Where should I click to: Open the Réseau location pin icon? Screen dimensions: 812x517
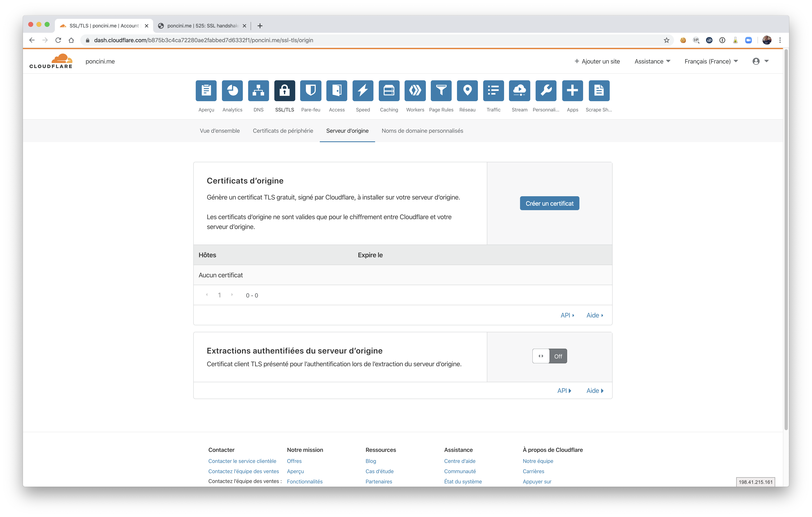[467, 91]
